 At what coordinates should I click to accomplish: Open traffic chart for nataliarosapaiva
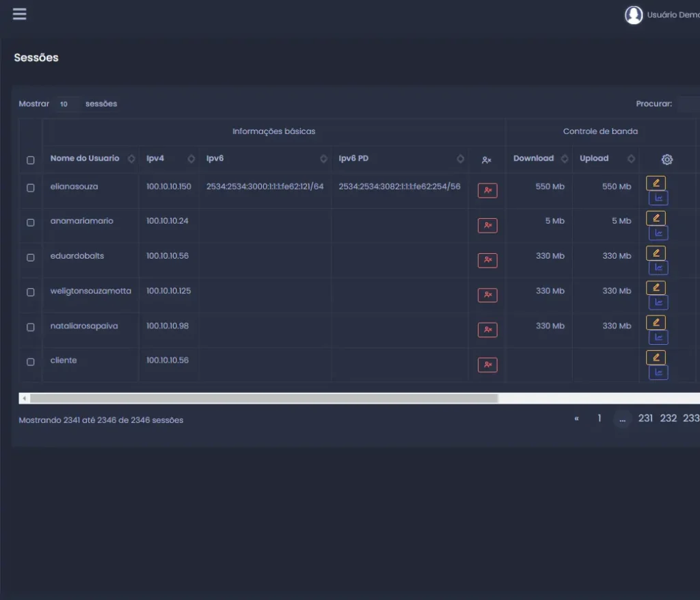pyautogui.click(x=658, y=337)
